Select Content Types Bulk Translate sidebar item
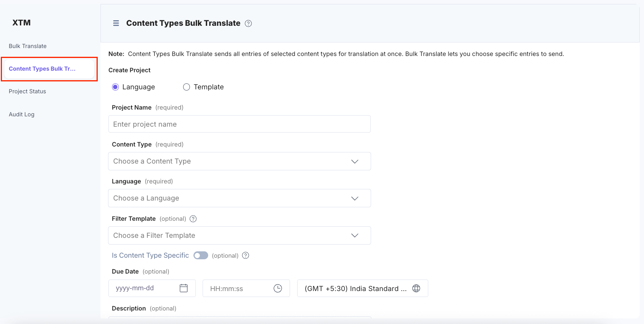 coord(48,69)
